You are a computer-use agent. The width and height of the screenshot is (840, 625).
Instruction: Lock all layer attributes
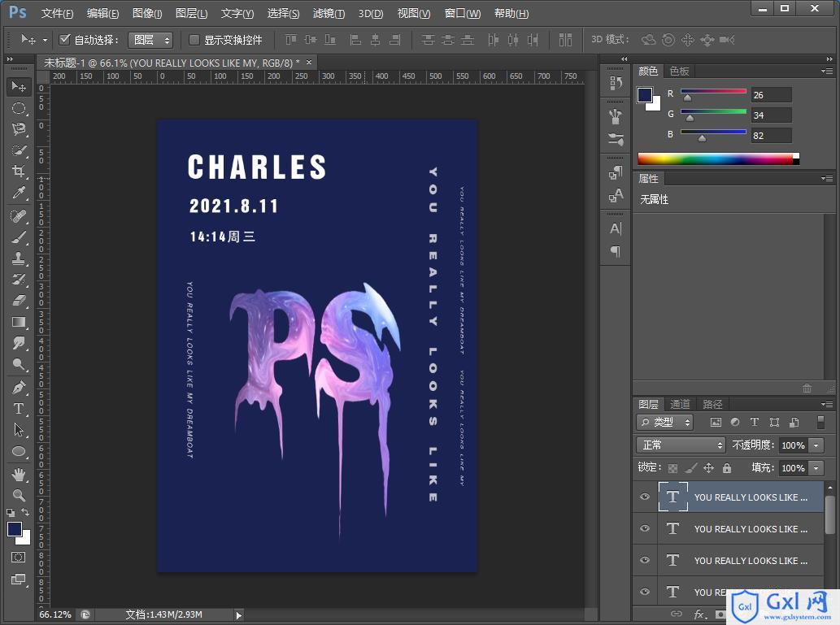click(726, 468)
